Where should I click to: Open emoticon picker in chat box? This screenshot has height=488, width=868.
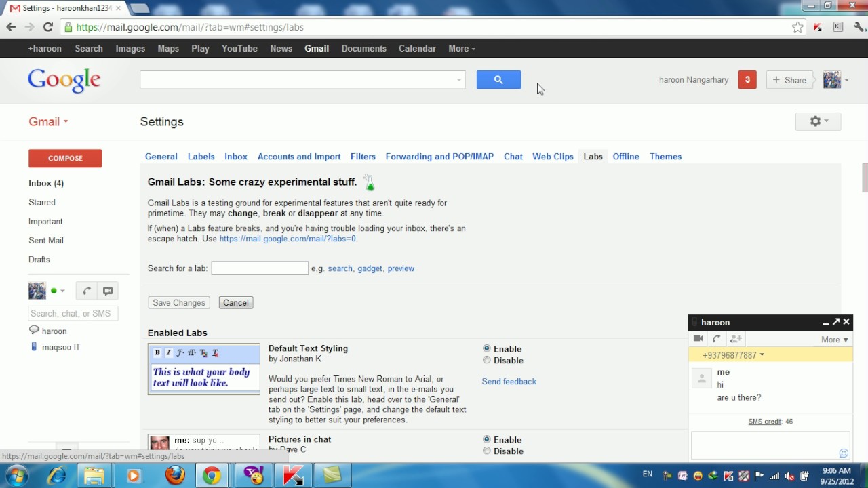click(844, 453)
